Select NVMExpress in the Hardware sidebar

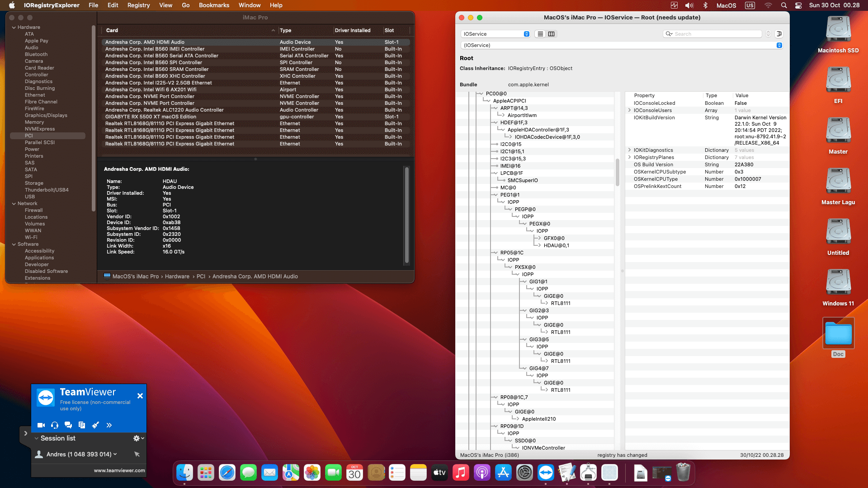[40, 129]
